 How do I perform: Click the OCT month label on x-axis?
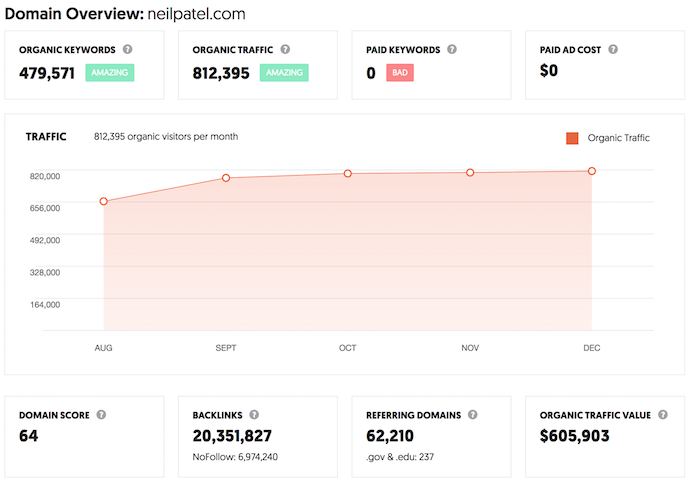coord(348,348)
